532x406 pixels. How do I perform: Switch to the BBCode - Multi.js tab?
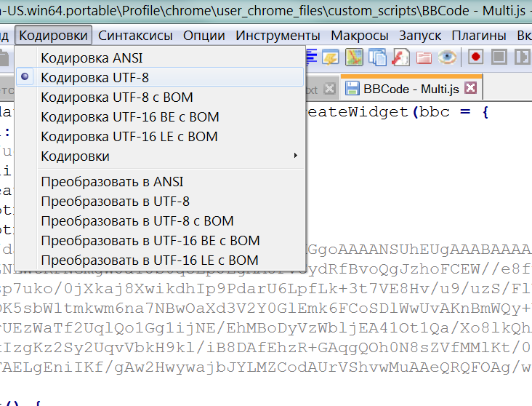[411, 89]
